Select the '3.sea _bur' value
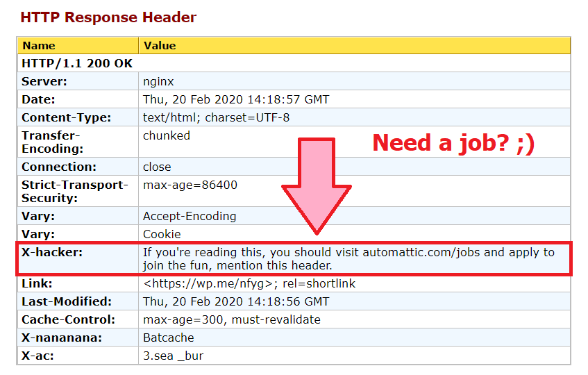 [174, 356]
